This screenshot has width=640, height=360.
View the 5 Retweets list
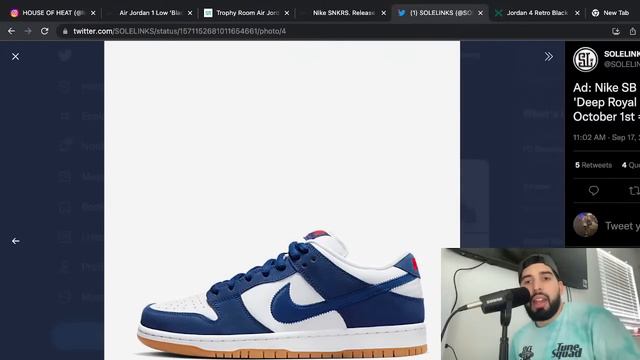pyautogui.click(x=593, y=165)
